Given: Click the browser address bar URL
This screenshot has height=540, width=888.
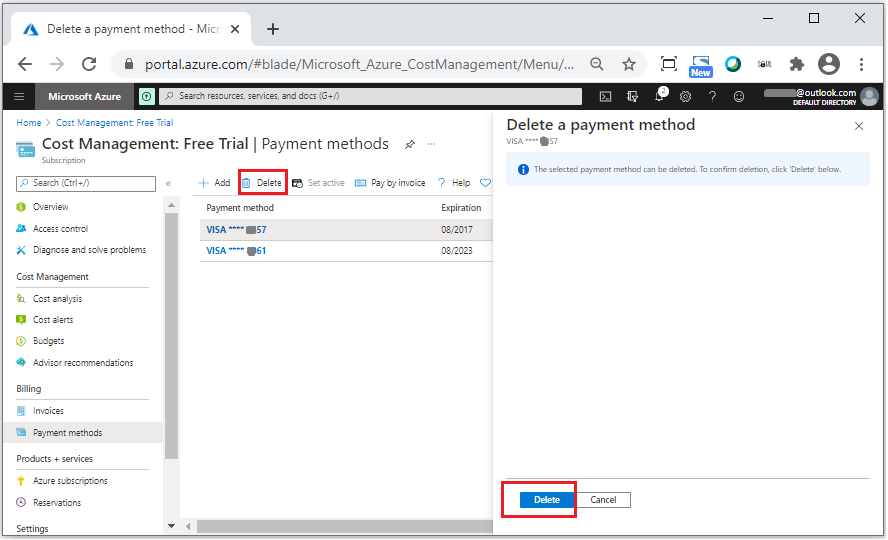Looking at the screenshot, I should [x=359, y=65].
